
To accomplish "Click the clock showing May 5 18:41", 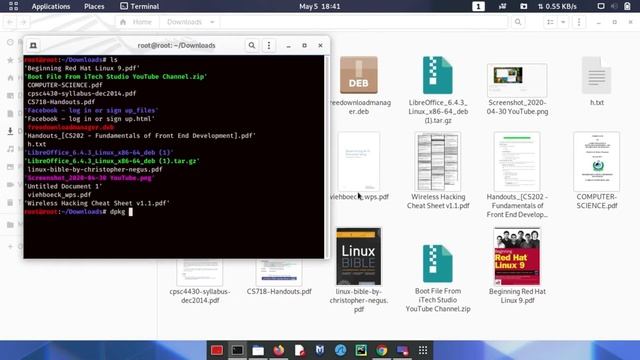I will click(x=320, y=6).
